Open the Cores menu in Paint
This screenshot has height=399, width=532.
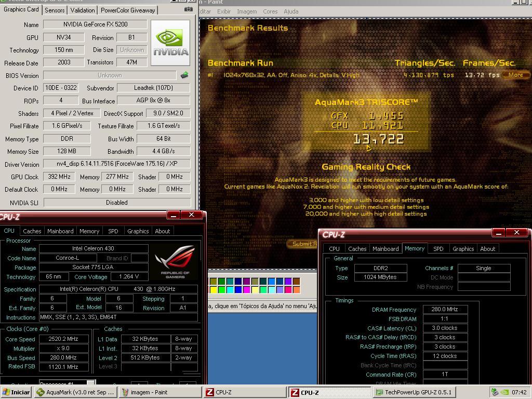coord(270,11)
